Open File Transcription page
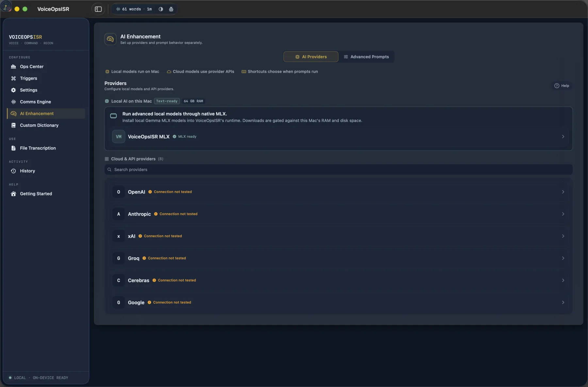The width and height of the screenshot is (588, 387). point(46,148)
